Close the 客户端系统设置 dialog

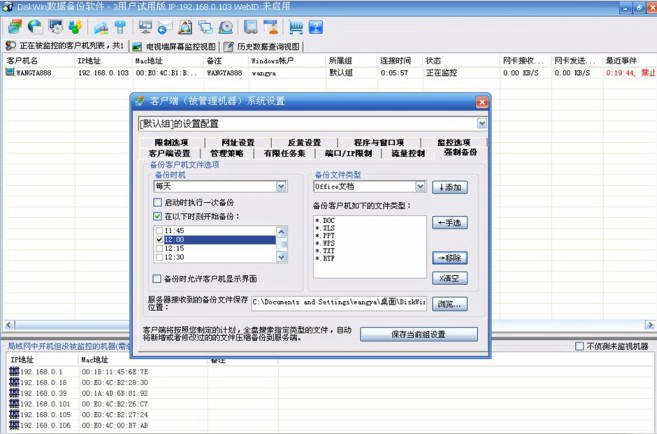482,102
